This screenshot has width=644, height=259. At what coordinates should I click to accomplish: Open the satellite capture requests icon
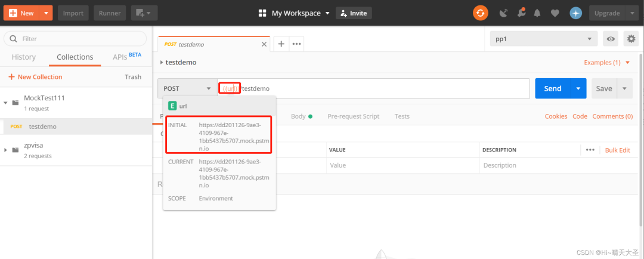tap(503, 13)
